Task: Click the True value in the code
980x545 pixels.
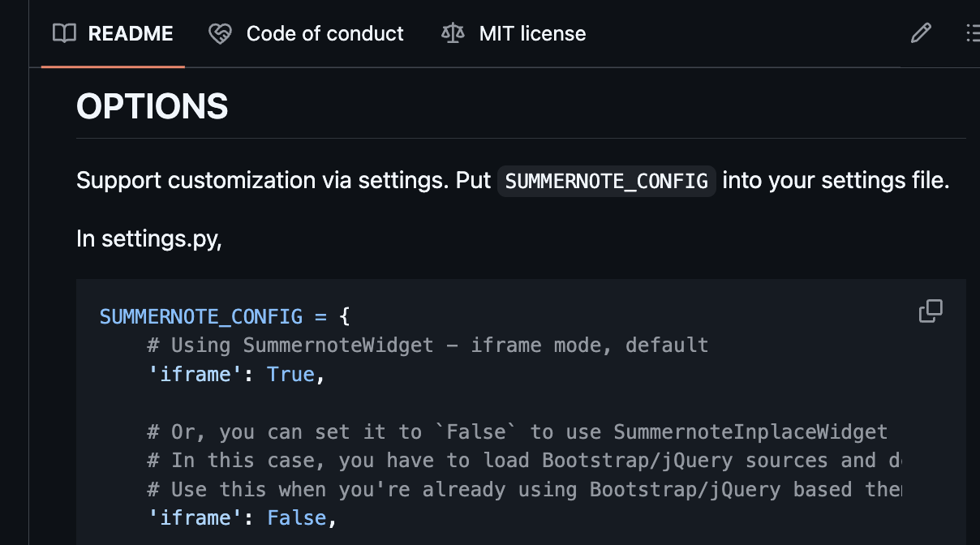Action: click(290, 374)
